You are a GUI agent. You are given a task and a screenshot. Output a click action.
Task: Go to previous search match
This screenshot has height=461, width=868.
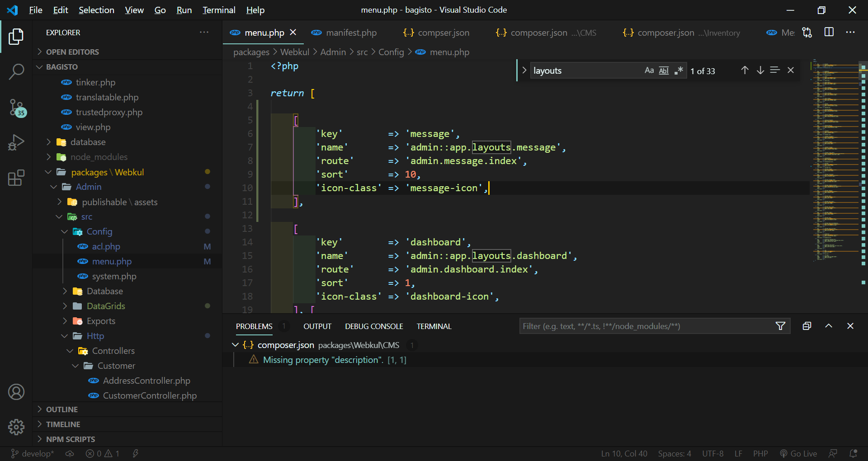click(745, 70)
